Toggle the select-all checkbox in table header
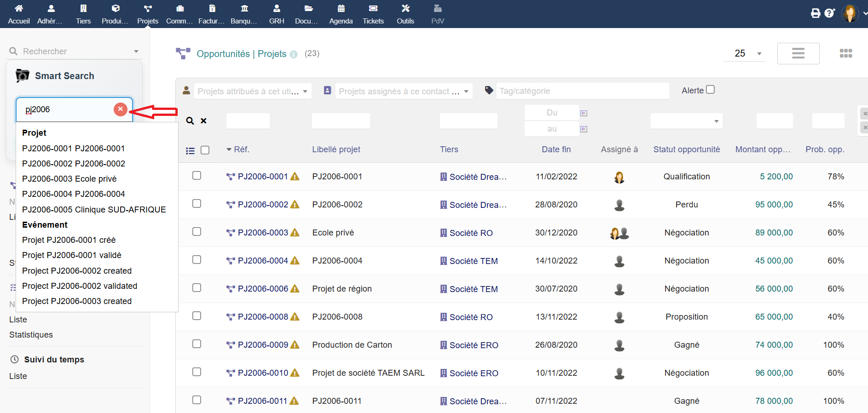This screenshot has height=413, width=868. click(205, 150)
